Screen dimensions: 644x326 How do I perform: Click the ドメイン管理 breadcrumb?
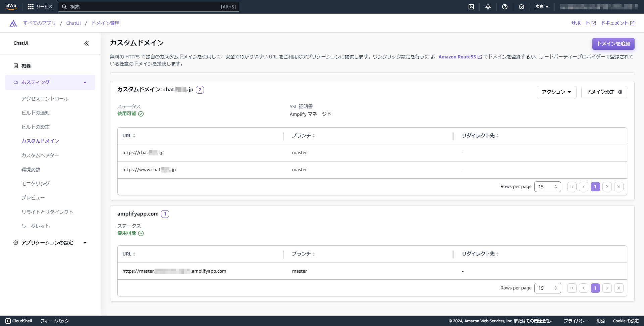point(105,23)
